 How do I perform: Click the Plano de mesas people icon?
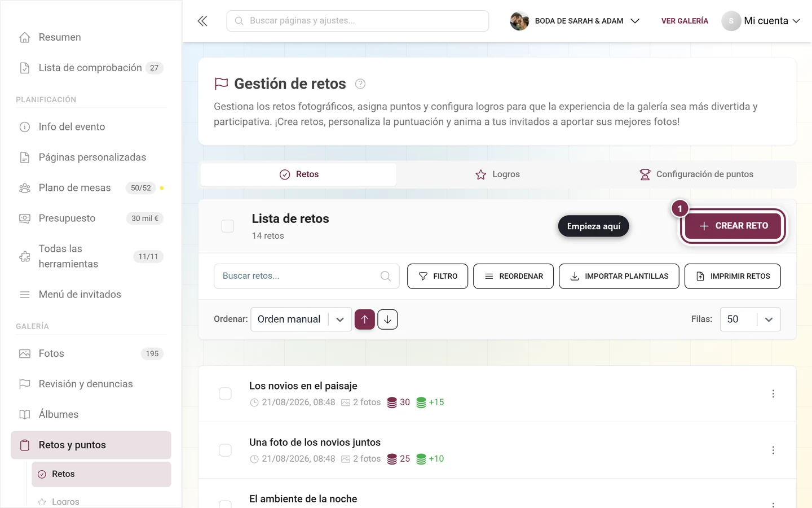pos(25,188)
